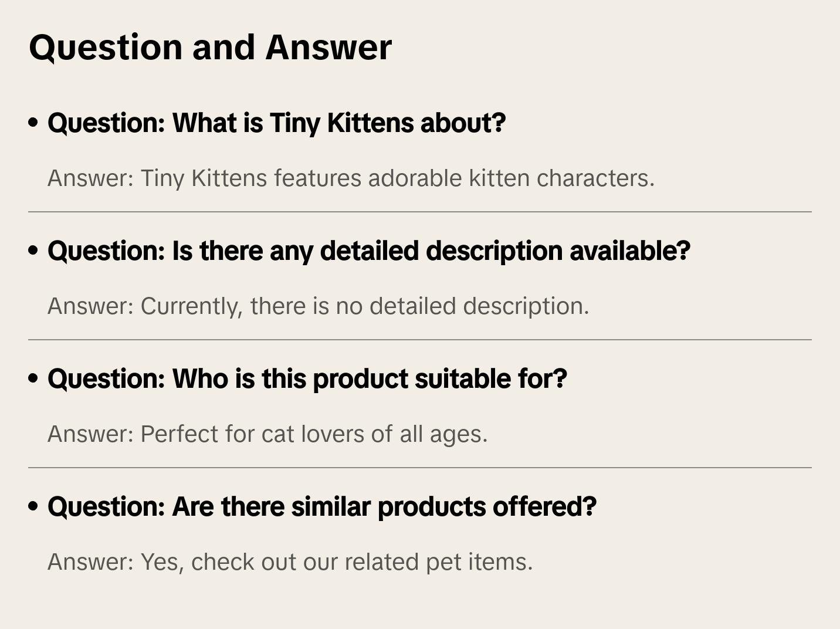Expand the 'Is there any detailed description available?' question
The image size is (840, 629).
tap(368, 251)
